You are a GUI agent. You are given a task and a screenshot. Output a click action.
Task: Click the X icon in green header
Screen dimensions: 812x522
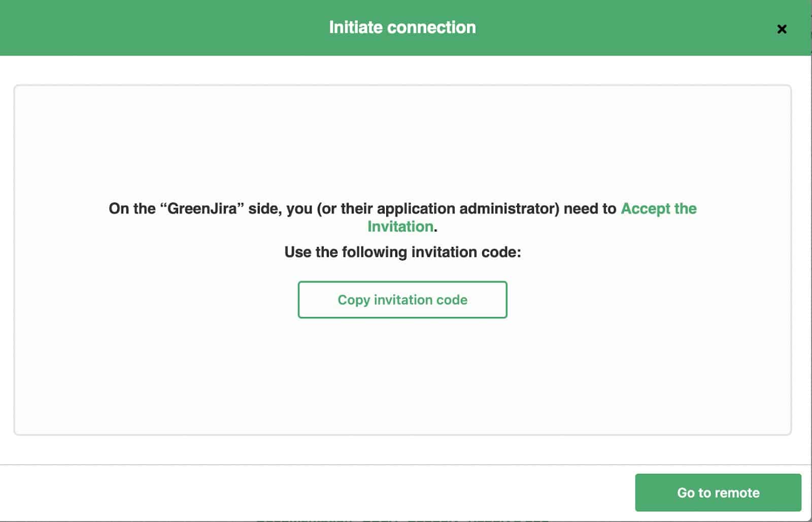tap(782, 29)
